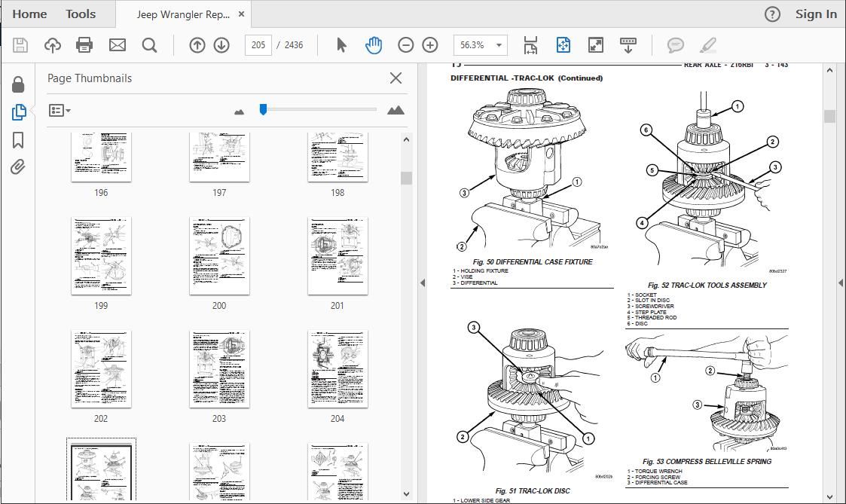Image resolution: width=846 pixels, height=504 pixels.
Task: Click the security lock icon in sidebar
Action: [x=18, y=84]
